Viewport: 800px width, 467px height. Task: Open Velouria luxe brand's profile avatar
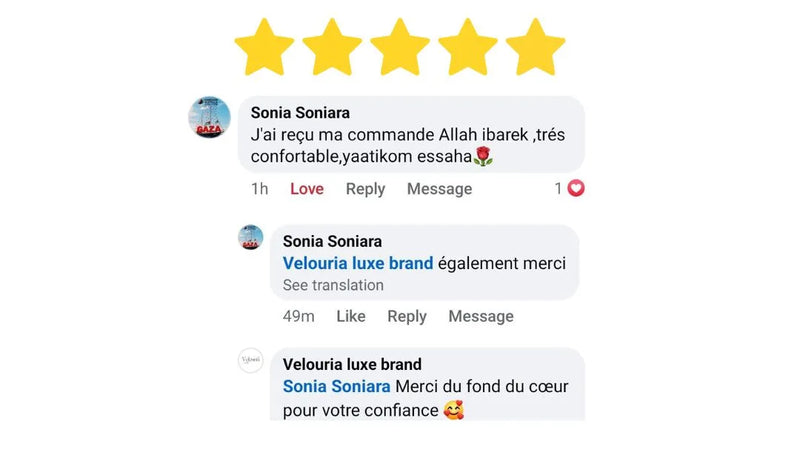click(x=250, y=361)
